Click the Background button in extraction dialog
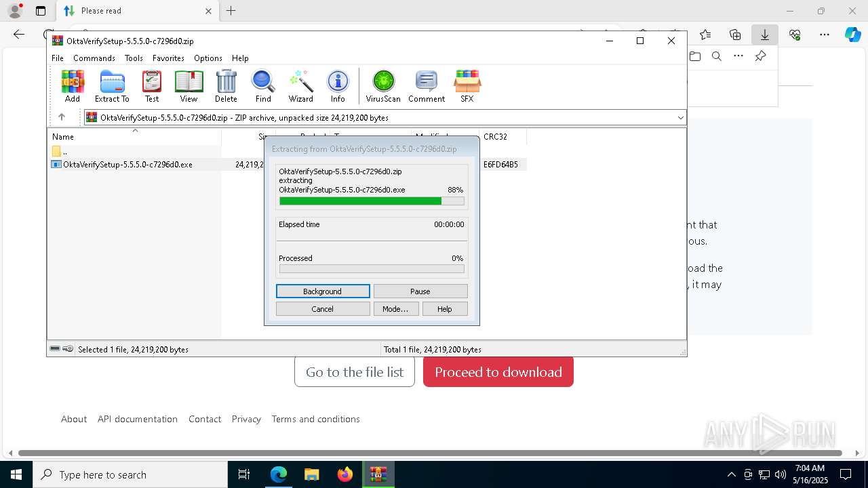The height and width of the screenshot is (488, 868). [x=323, y=291]
